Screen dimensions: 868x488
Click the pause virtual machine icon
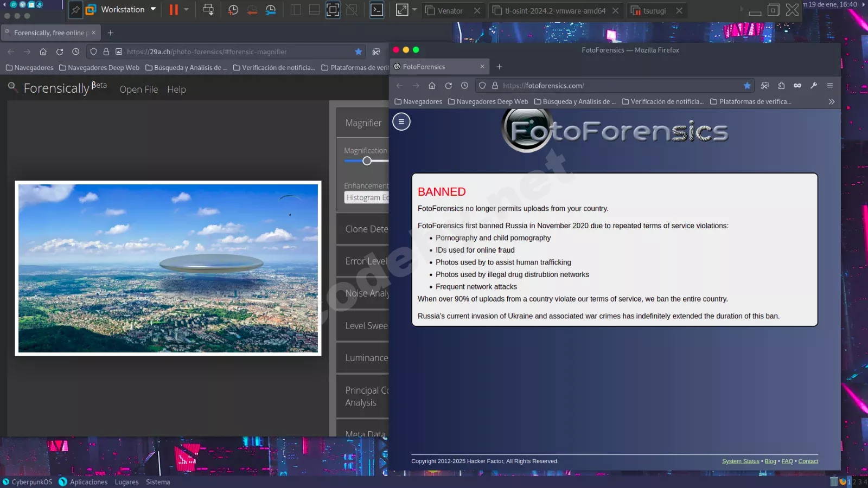173,10
